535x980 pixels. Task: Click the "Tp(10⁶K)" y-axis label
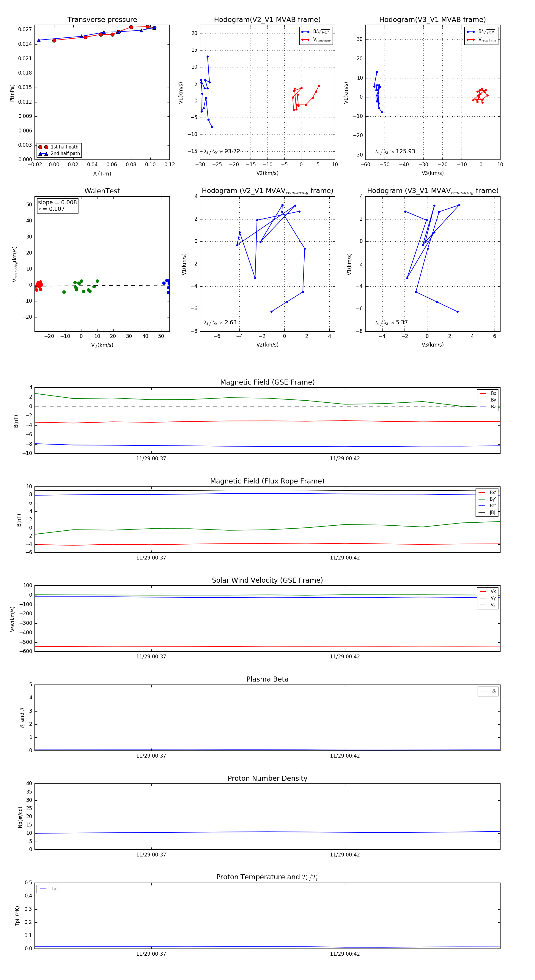[x=17, y=916]
